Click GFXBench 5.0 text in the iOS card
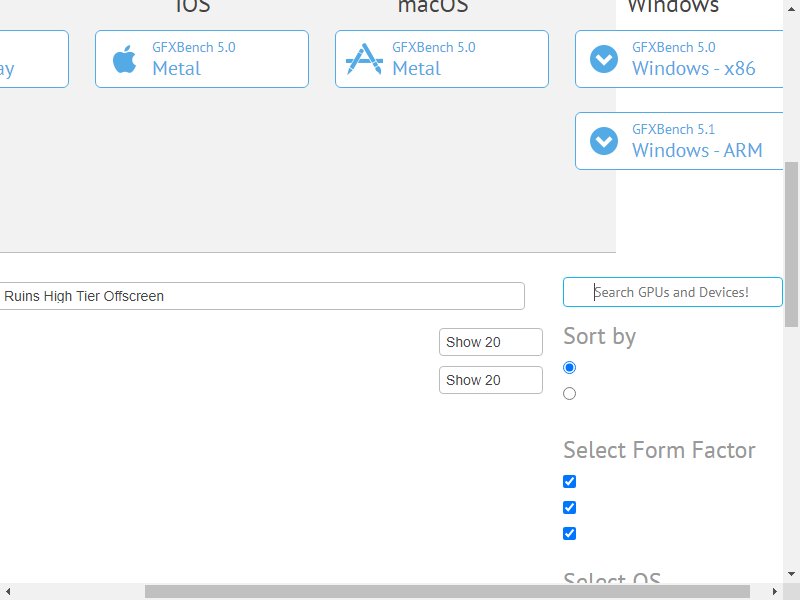 pos(194,47)
